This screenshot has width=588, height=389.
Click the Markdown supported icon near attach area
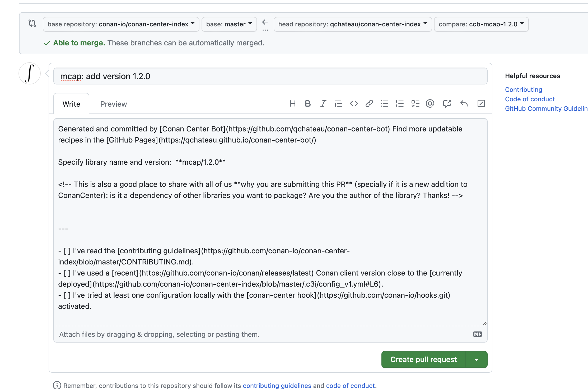pyautogui.click(x=477, y=334)
